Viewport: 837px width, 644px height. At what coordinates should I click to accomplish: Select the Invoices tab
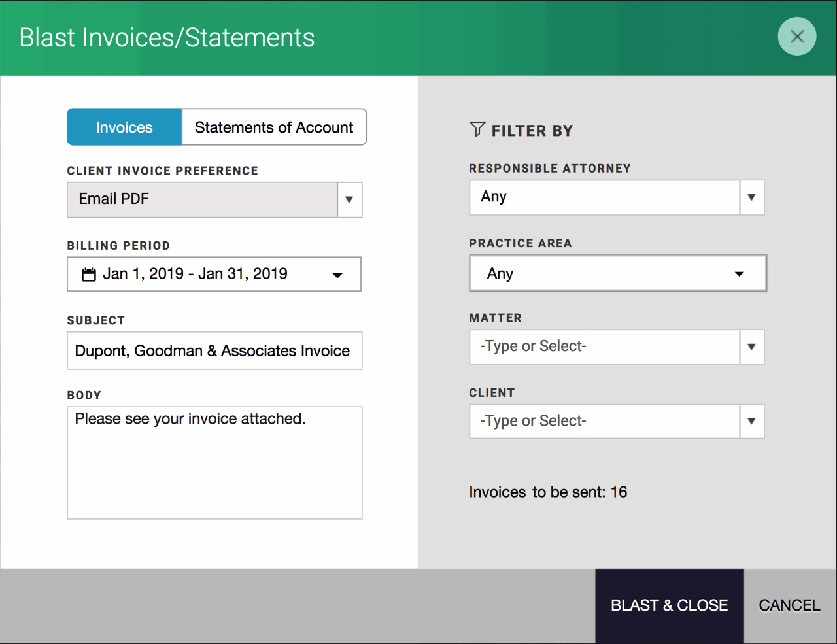(x=124, y=127)
